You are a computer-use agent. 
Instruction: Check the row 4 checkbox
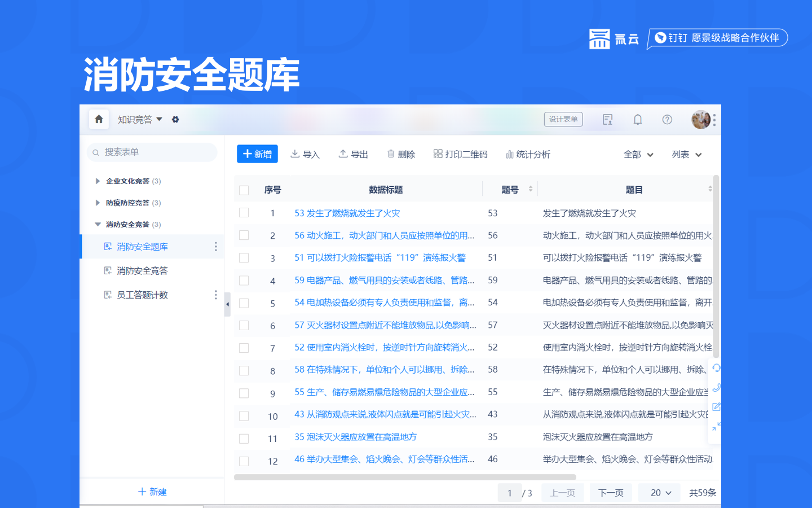tap(244, 281)
